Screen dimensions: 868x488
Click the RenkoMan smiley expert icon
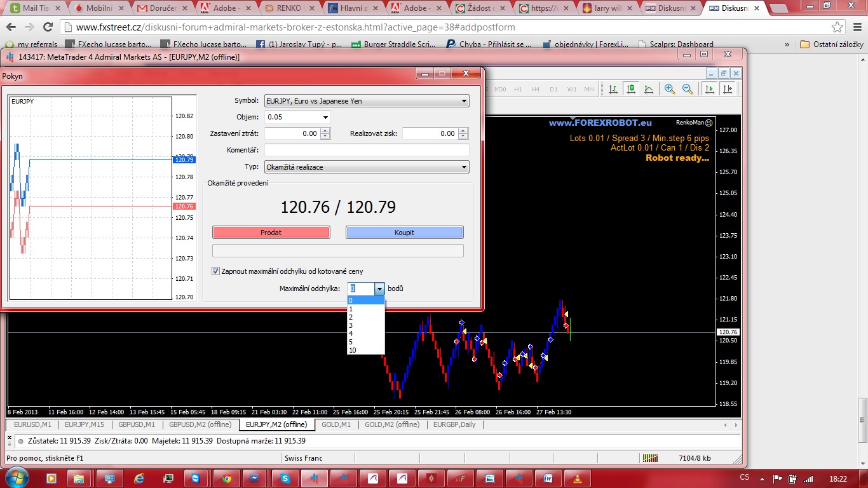pos(709,122)
